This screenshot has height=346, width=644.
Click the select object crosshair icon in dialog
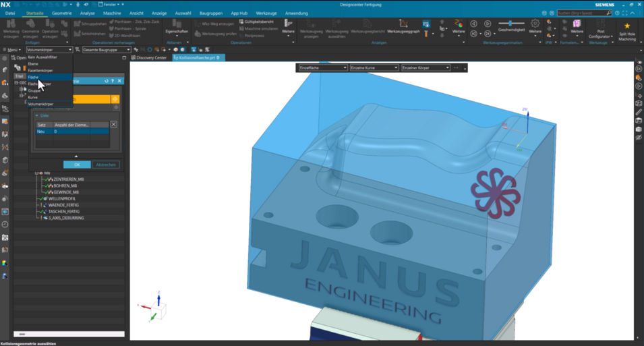click(115, 99)
